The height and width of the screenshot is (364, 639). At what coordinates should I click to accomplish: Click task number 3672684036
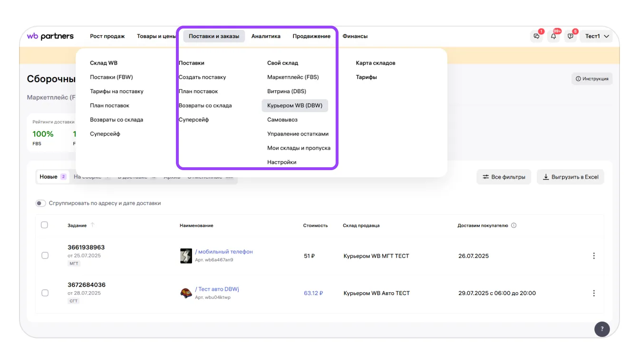point(87,285)
